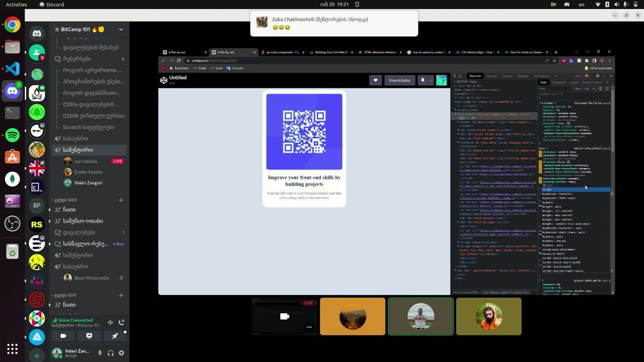
Task: Open the სამენტორო voice channel
Action: coord(89,150)
